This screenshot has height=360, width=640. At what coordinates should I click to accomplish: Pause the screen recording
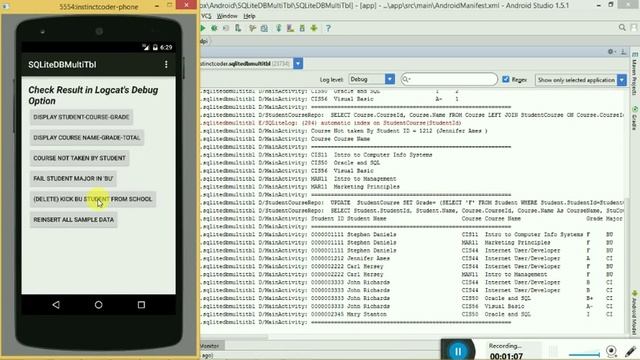tap(458, 350)
